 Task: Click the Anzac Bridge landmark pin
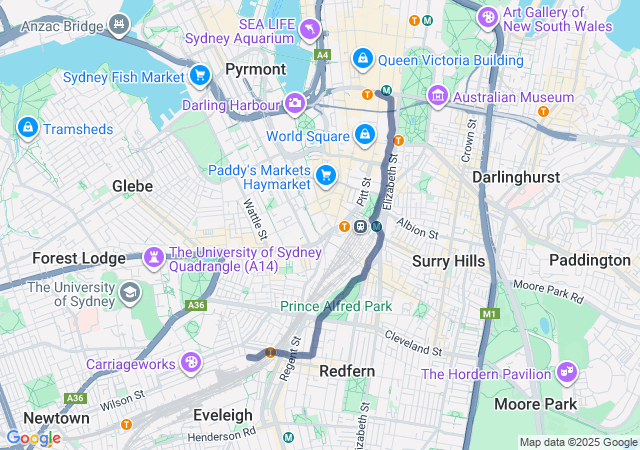point(119,25)
